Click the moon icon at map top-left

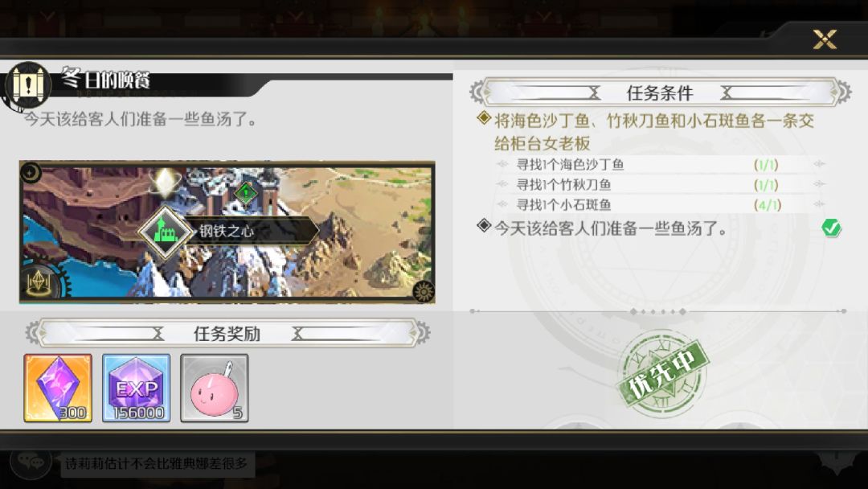coord(31,173)
